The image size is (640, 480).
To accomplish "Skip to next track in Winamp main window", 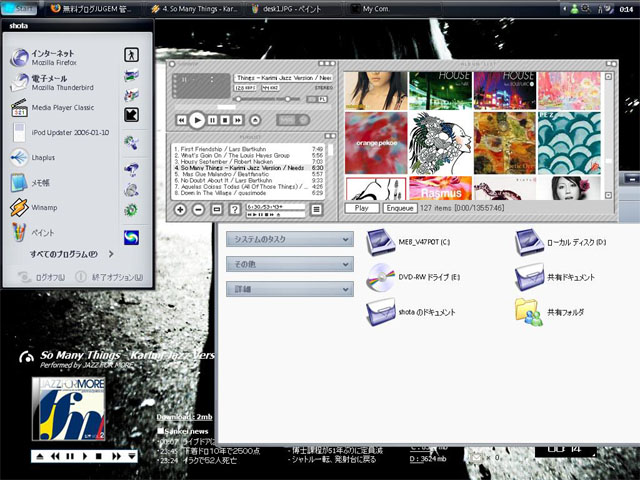I will [238, 120].
